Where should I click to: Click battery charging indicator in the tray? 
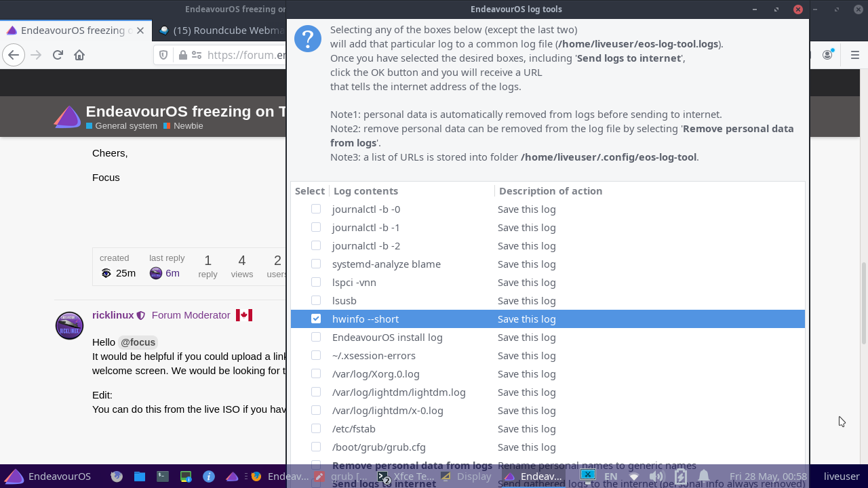(680, 476)
